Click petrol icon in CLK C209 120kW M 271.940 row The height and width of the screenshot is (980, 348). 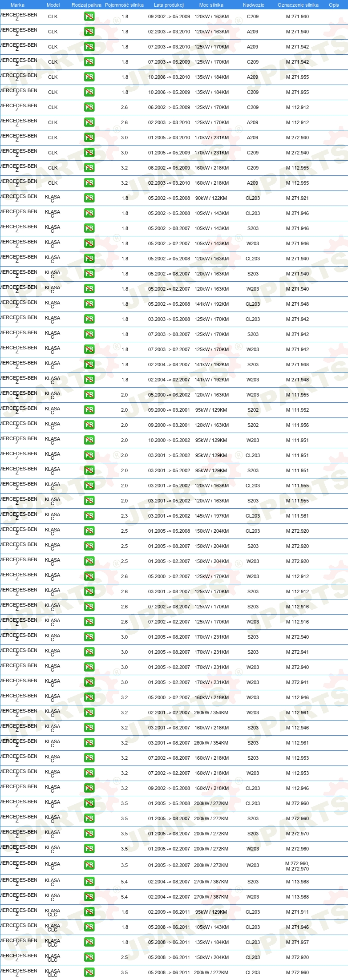click(x=89, y=16)
